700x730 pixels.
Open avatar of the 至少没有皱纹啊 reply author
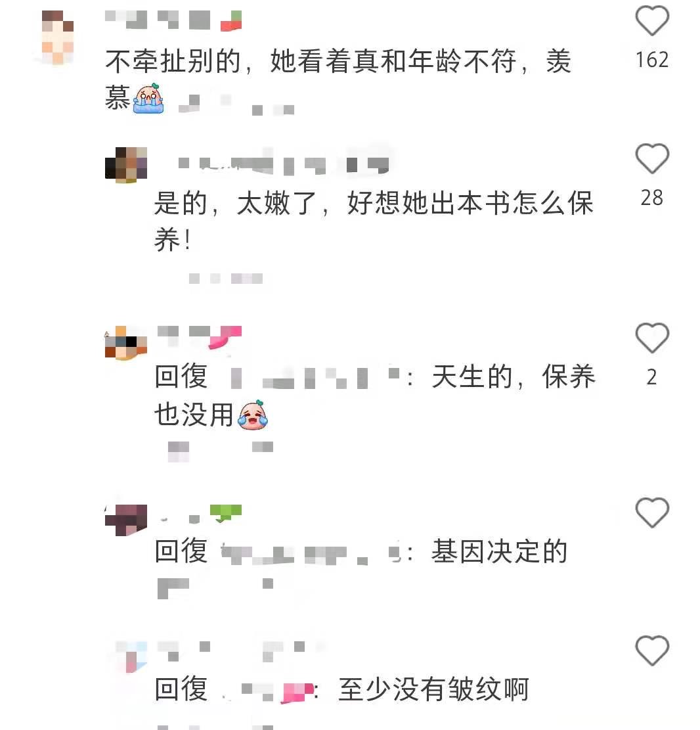(131, 657)
